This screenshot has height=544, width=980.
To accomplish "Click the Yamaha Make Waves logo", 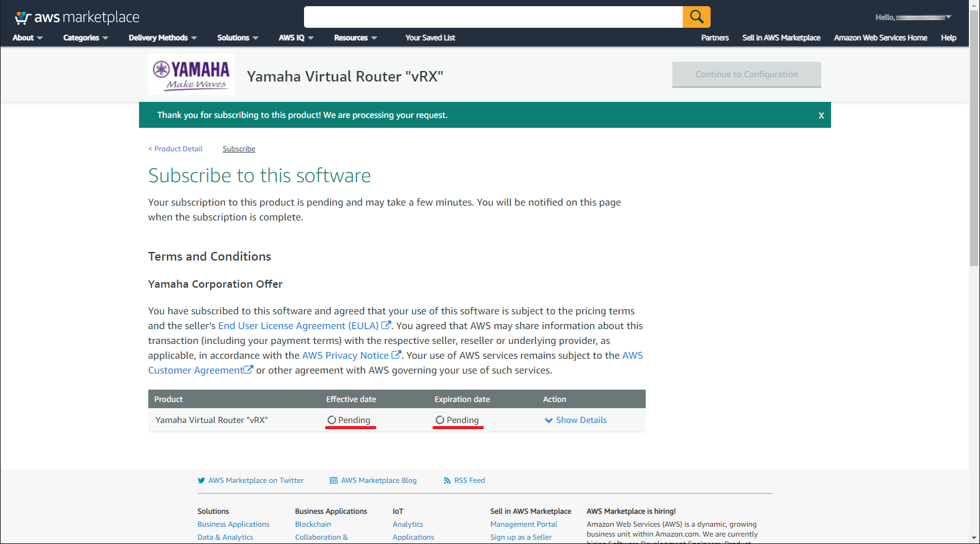I will pos(192,75).
